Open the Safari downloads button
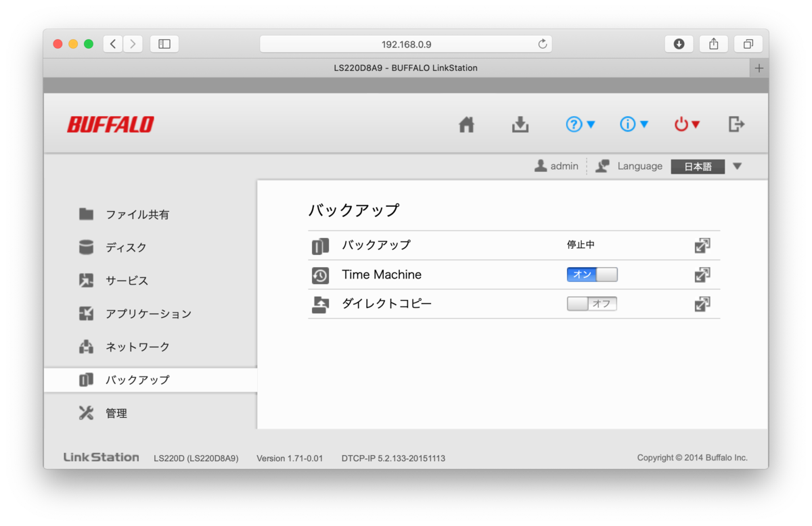Viewport: 812px width, 526px height. tap(679, 44)
